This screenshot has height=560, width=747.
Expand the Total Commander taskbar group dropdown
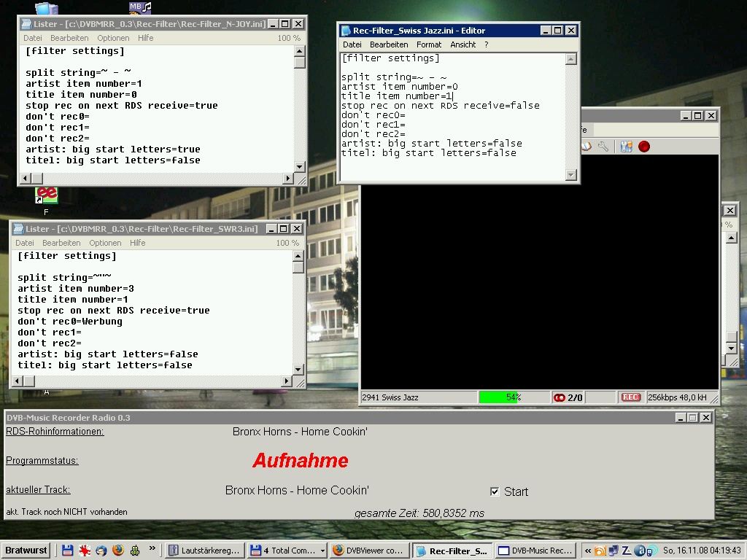[322, 551]
